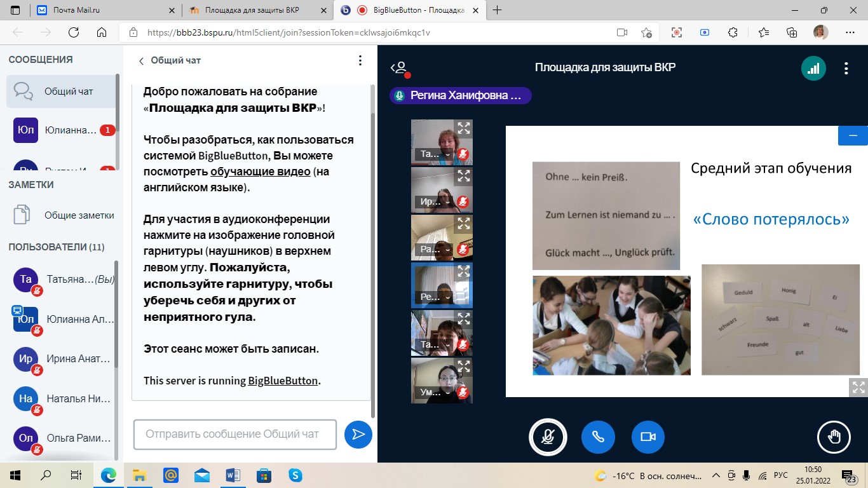The height and width of the screenshot is (488, 868).
Task: Toggle the users list panel icon
Action: [x=399, y=69]
